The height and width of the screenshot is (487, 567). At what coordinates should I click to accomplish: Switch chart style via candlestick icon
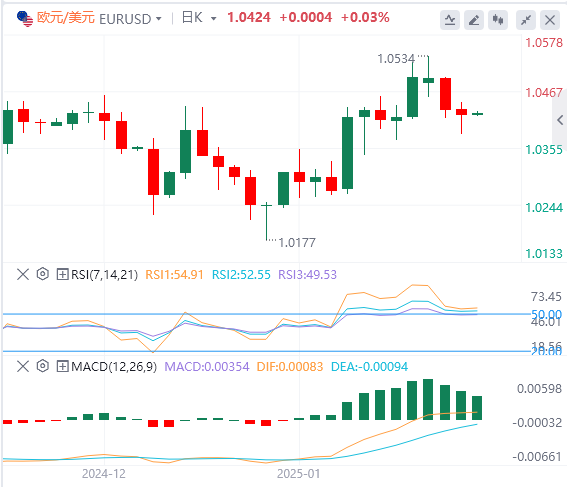point(498,20)
